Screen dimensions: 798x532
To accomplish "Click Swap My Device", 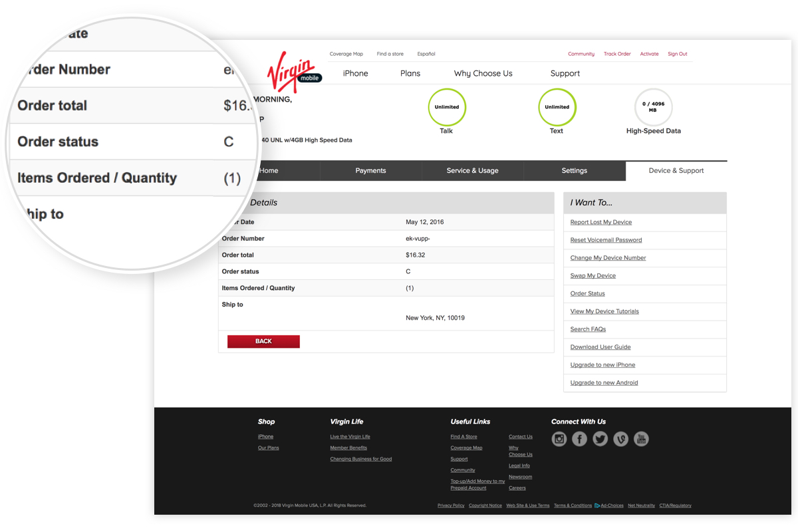I will 593,276.
